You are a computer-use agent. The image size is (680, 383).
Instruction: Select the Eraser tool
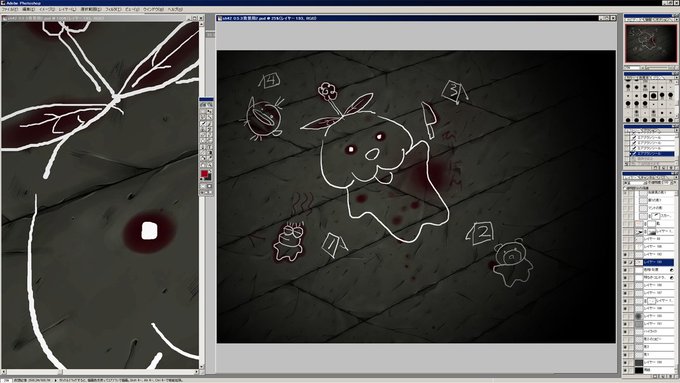[203, 135]
